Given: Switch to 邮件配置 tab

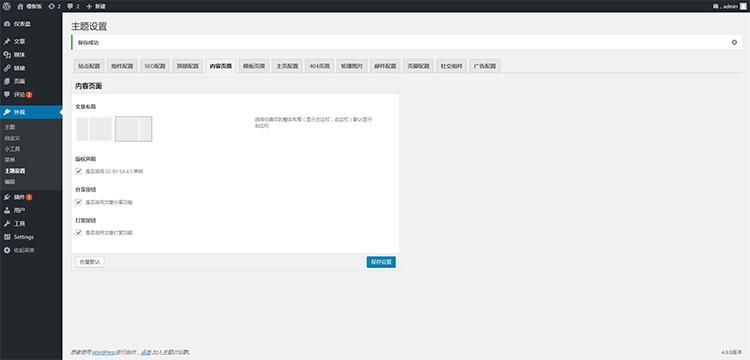Looking at the screenshot, I should [x=385, y=66].
